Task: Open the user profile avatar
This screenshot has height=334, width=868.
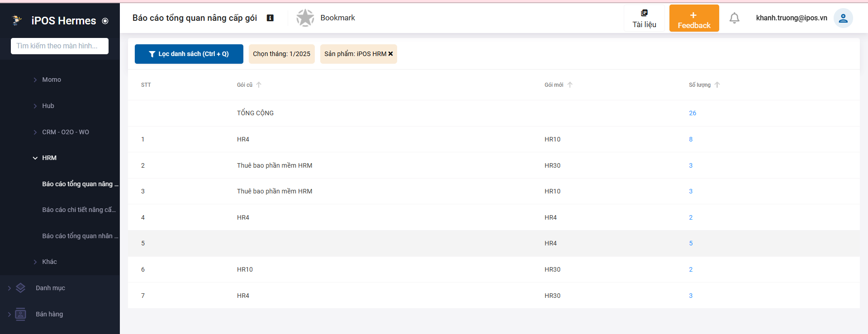Action: tap(843, 18)
